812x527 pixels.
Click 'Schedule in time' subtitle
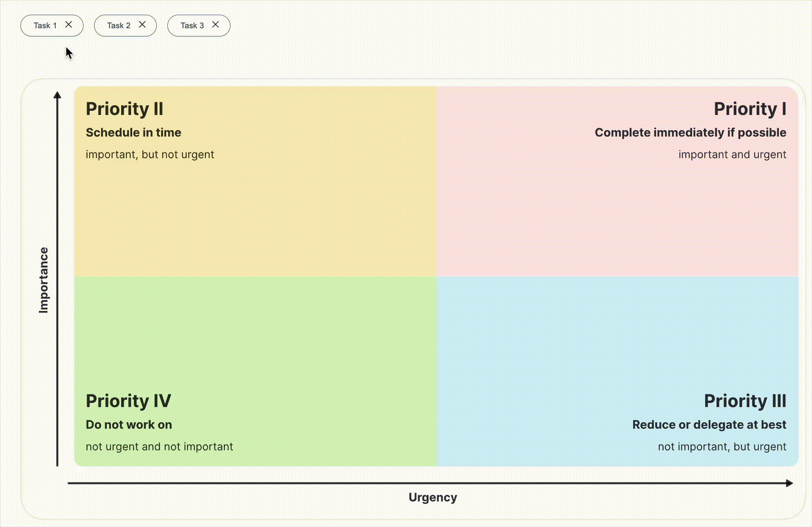[x=133, y=133]
